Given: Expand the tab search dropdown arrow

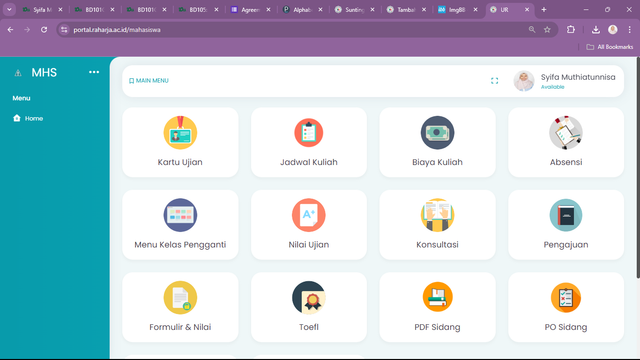Looking at the screenshot, I should [9, 9].
